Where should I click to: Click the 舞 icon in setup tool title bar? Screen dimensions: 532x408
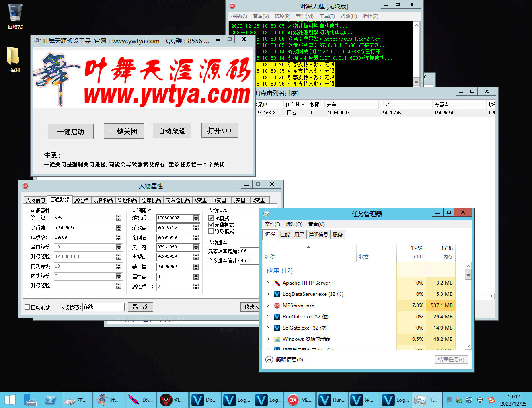click(x=37, y=41)
